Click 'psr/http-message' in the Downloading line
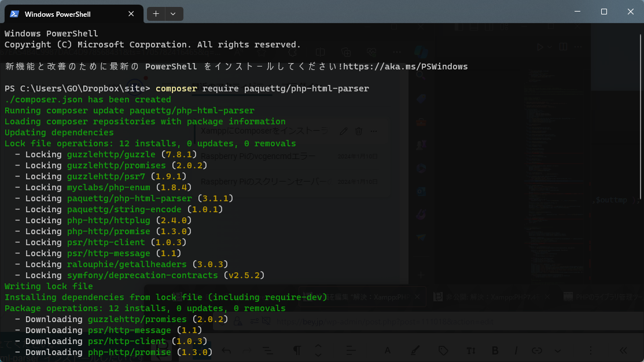 (130, 330)
